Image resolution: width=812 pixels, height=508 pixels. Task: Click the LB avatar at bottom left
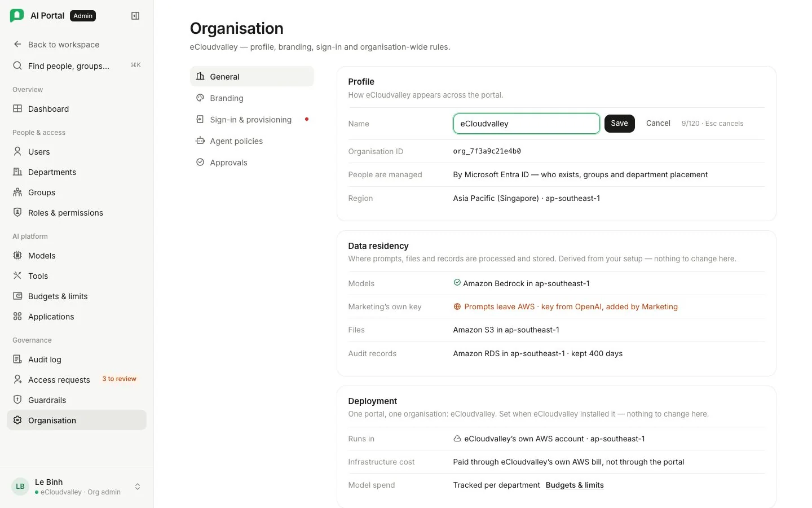click(x=20, y=487)
